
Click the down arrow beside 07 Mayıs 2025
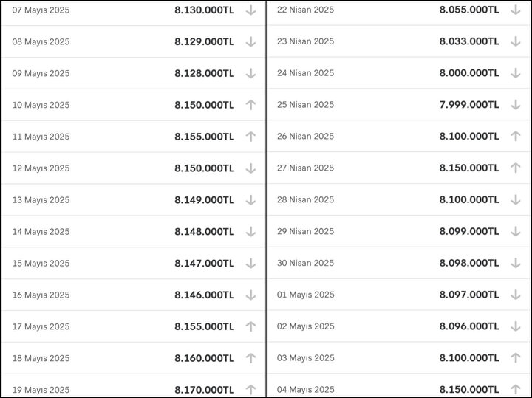pos(250,10)
